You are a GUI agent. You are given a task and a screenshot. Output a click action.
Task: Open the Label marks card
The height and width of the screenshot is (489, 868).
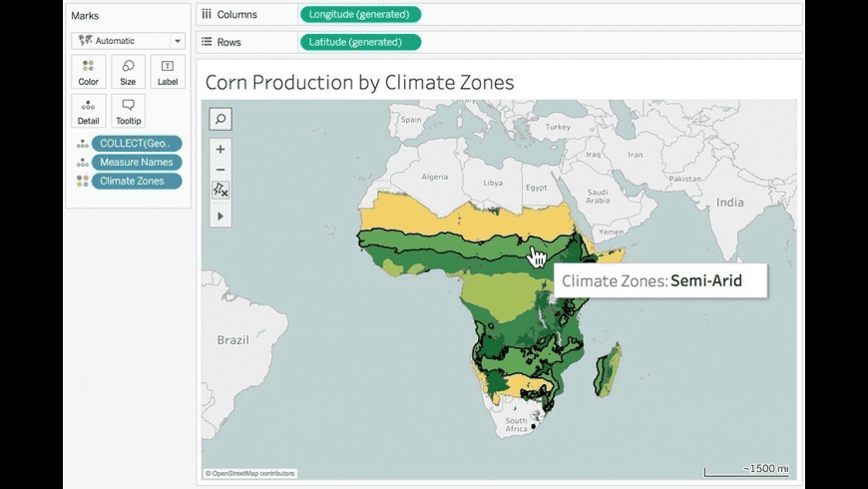click(168, 71)
